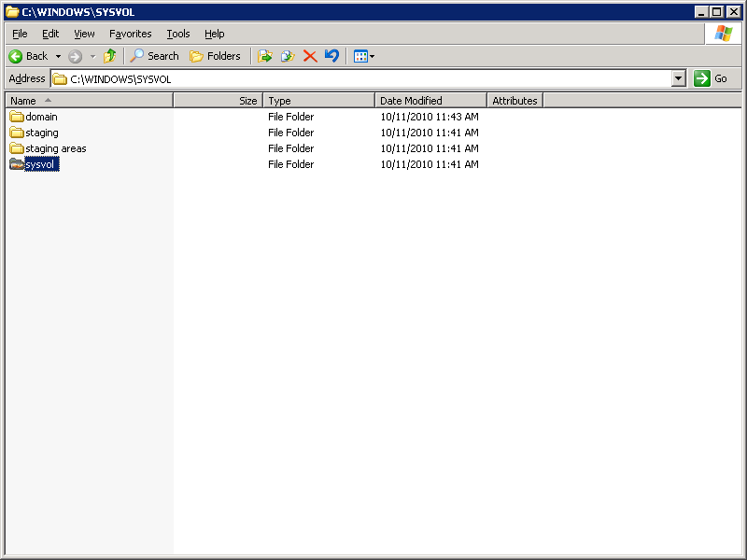Click the grayed Forward arrow icon
This screenshot has height=560, width=747.
coord(75,56)
